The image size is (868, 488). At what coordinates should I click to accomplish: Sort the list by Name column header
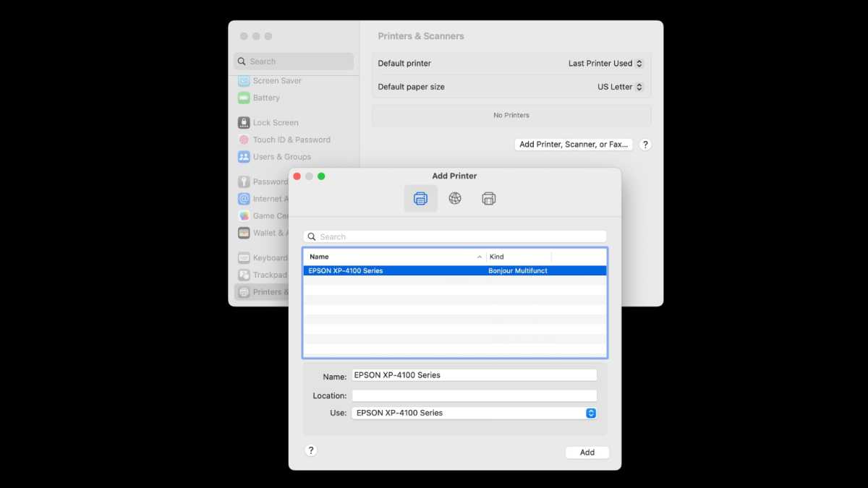(x=395, y=257)
